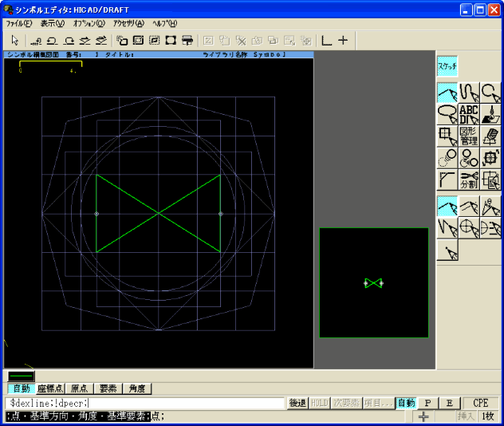This screenshot has width=504, height=426.
Task: Select the 分割 split scissors tool
Action: [469, 179]
